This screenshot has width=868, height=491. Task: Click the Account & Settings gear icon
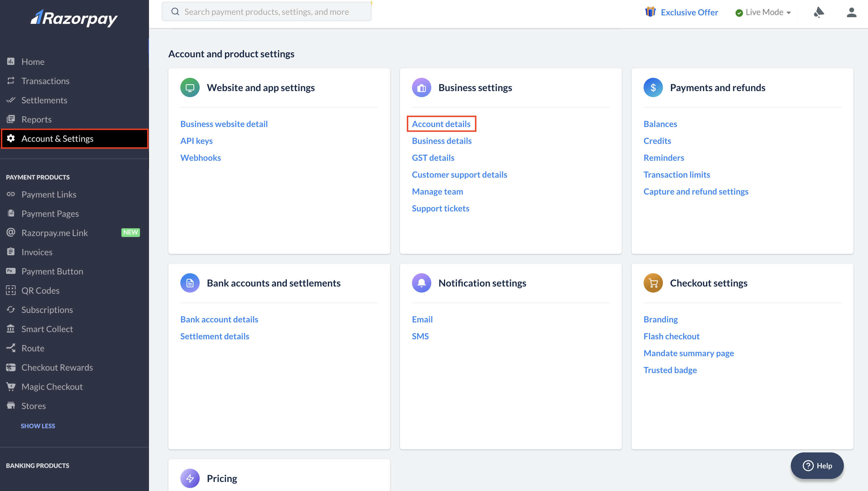coord(11,138)
